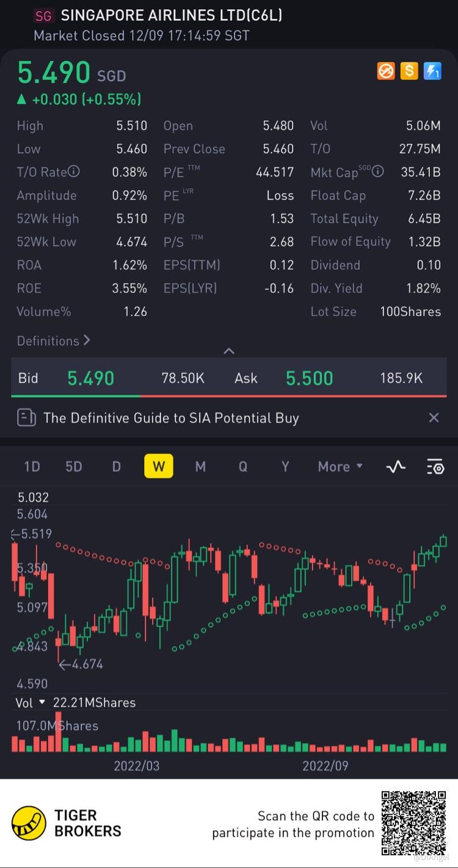
Task: Tap the Bid volume 78.50K
Action: pos(183,378)
